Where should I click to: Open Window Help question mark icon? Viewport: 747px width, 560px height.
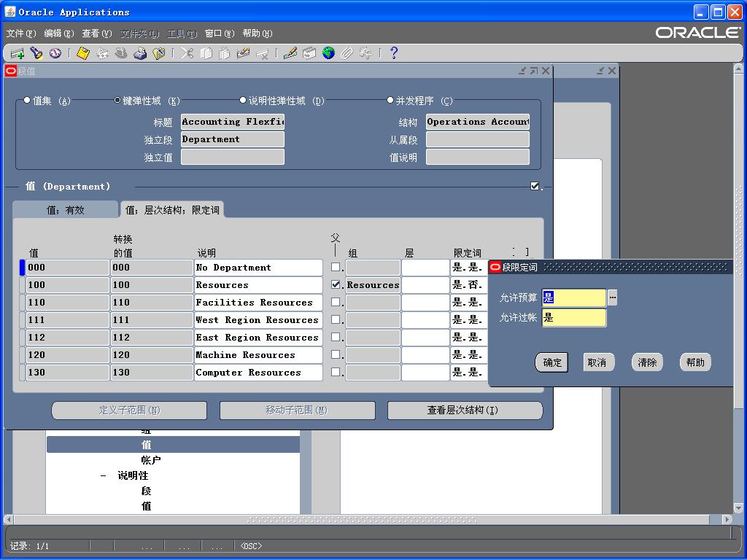(393, 52)
